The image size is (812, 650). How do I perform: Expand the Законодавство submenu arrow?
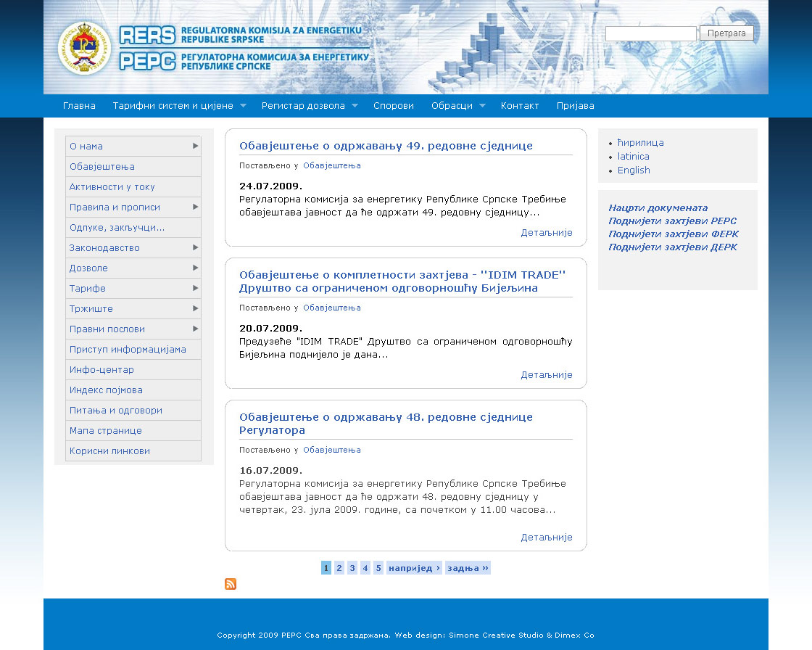195,248
